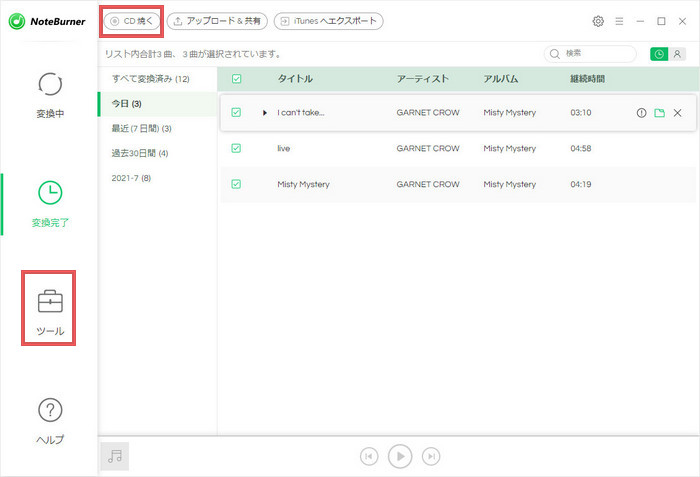Open the hamburger menu icon
Screen dimensions: 700x477
click(x=619, y=21)
